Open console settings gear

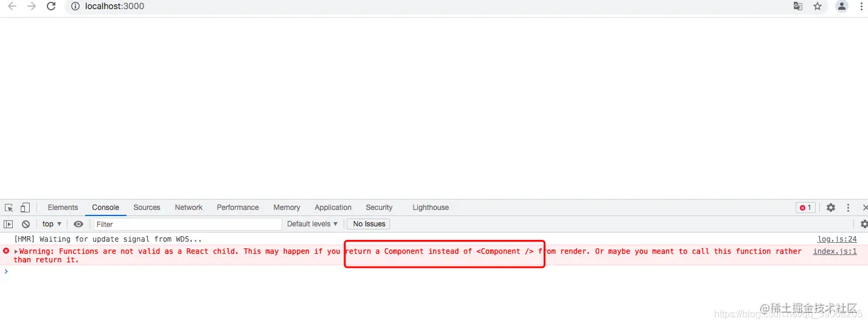point(864,224)
